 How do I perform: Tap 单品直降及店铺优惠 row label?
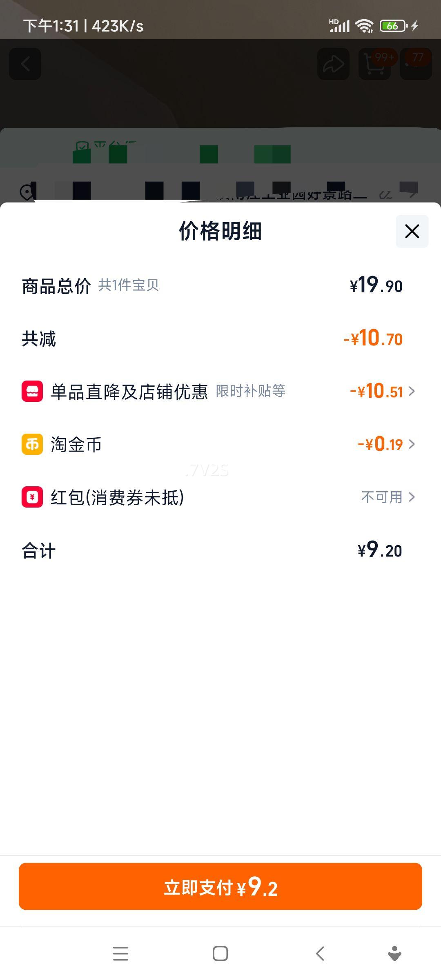[x=129, y=392]
